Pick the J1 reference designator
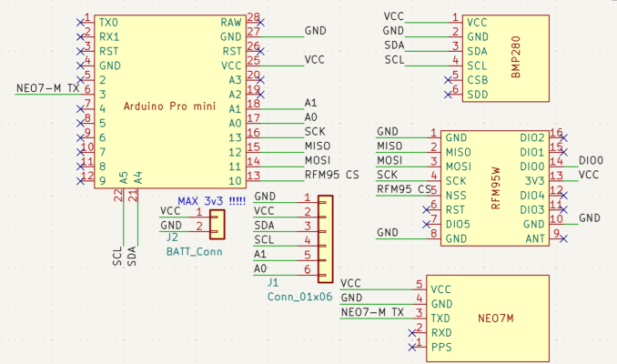617x364 pixels. coord(273,282)
